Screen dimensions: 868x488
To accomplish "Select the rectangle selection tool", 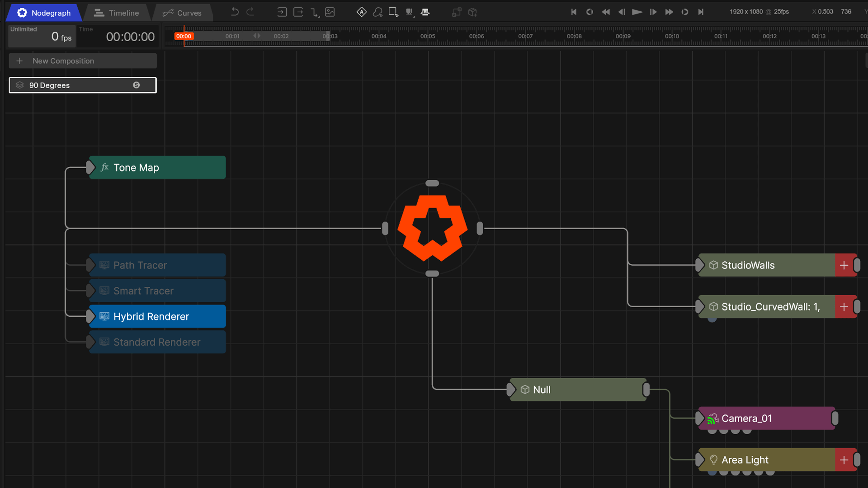I will click(392, 12).
